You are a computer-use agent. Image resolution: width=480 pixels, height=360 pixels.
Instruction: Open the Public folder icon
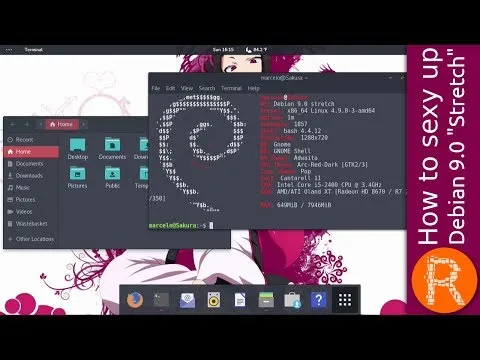[113, 178]
